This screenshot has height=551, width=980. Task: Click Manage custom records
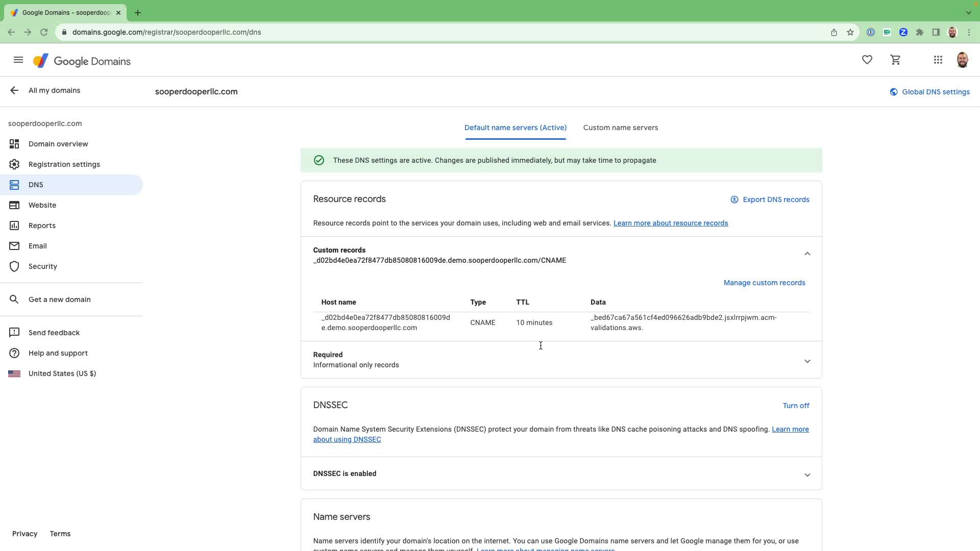(x=764, y=283)
